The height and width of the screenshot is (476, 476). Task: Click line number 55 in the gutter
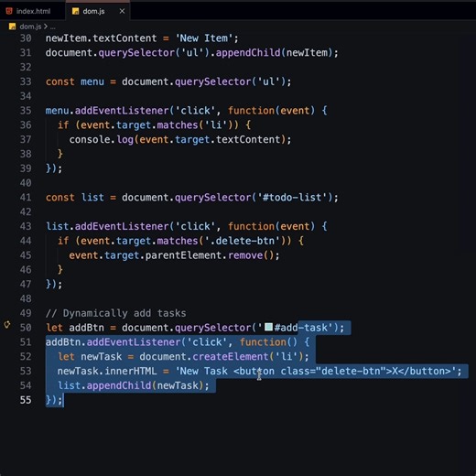tap(26, 400)
